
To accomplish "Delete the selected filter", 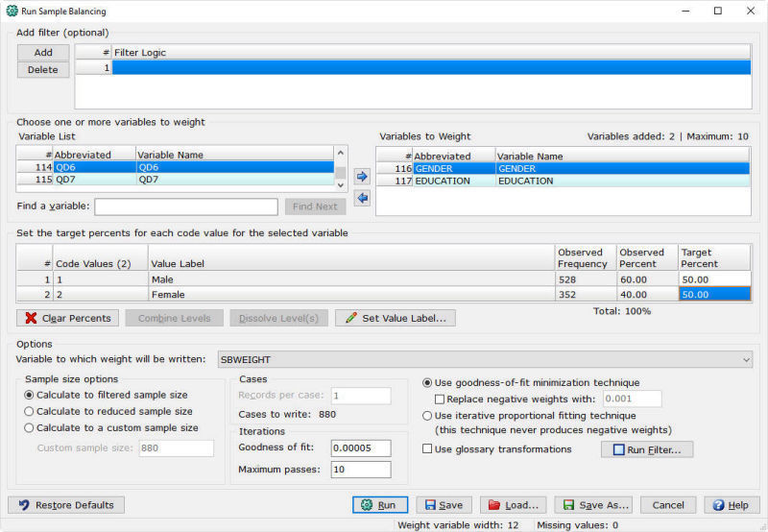I will pos(43,69).
